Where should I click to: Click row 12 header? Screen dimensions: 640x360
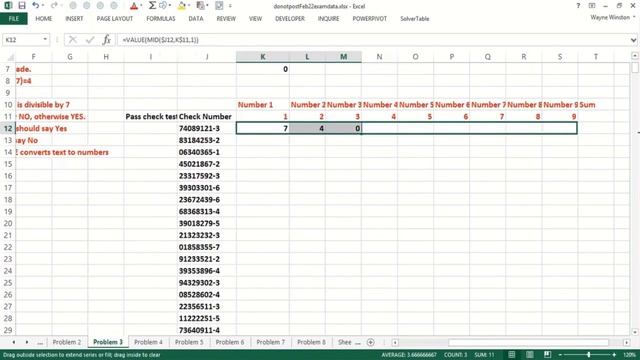(x=8, y=128)
